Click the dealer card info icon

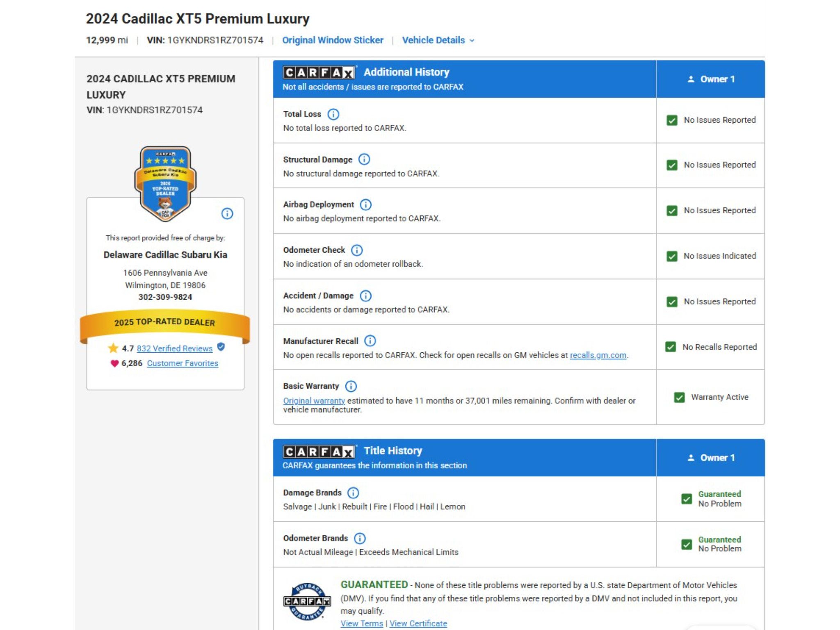click(x=227, y=214)
